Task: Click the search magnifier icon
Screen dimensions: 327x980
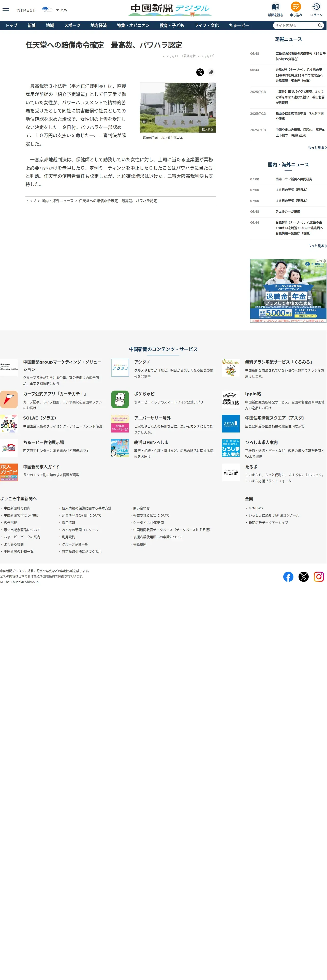Action: coord(320,25)
